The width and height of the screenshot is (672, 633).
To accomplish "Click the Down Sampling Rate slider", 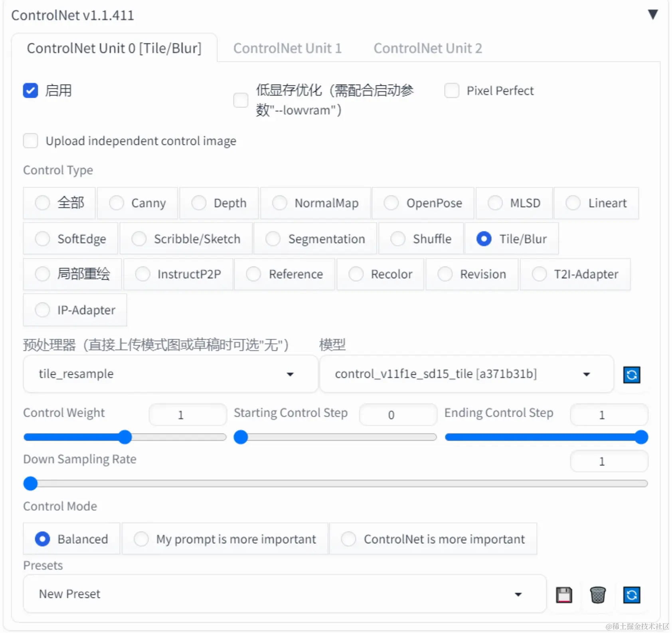I will 336,484.
